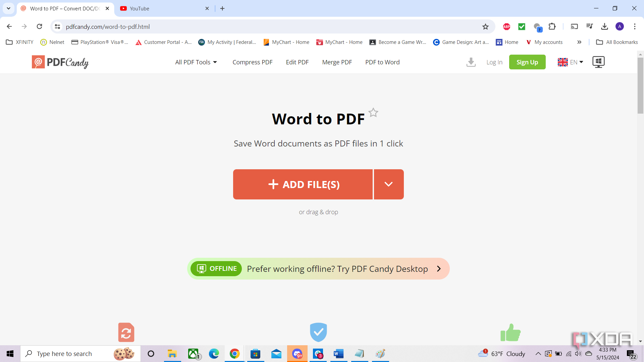Open the Compress PDF menu item
The image size is (644, 362).
[253, 62]
